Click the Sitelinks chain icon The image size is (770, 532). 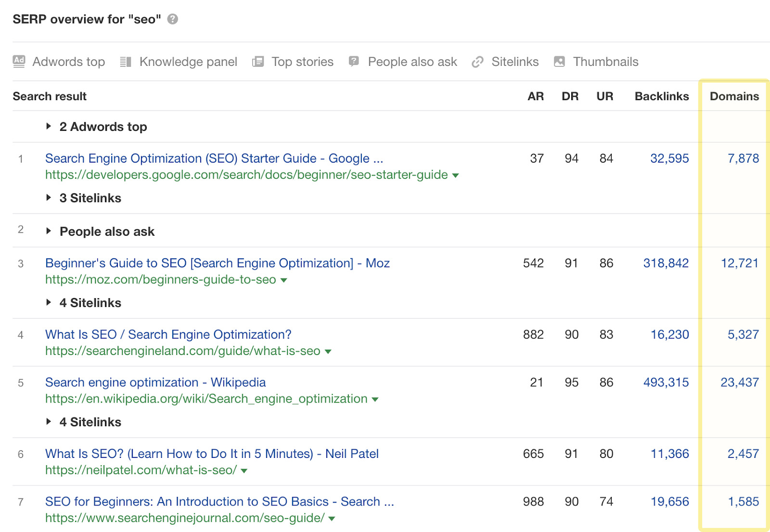click(x=477, y=61)
